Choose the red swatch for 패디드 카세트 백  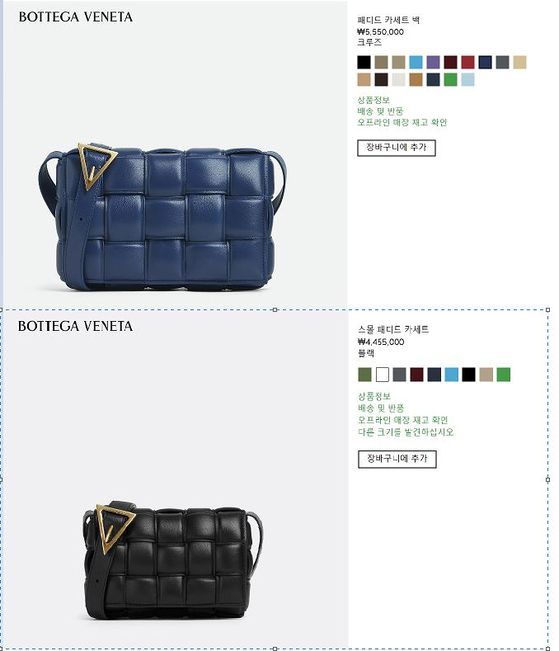click(468, 62)
